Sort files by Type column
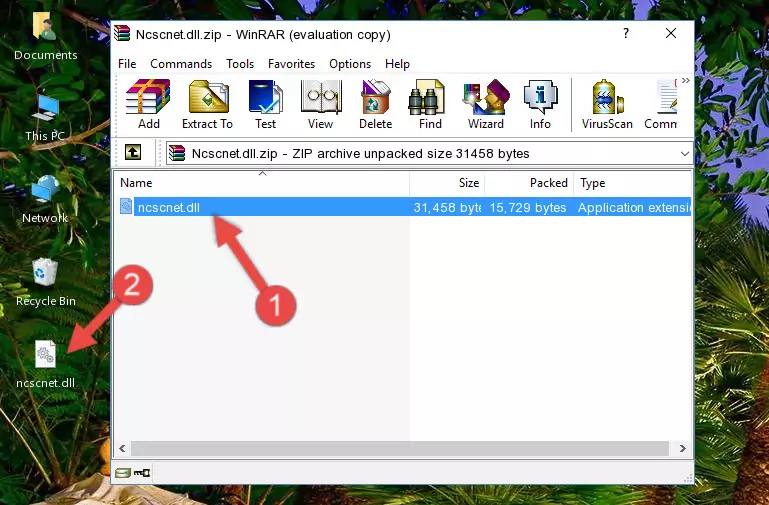This screenshot has width=769, height=505. tap(633, 183)
